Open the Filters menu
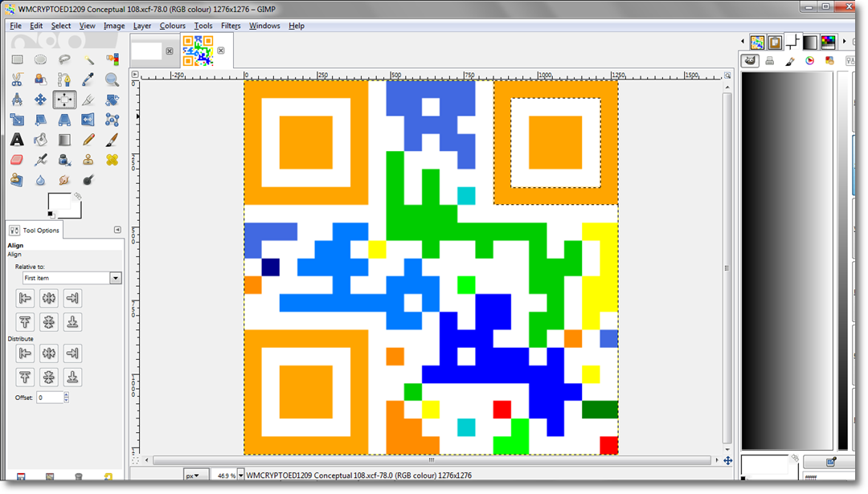This screenshot has height=494, width=868. pyautogui.click(x=231, y=26)
